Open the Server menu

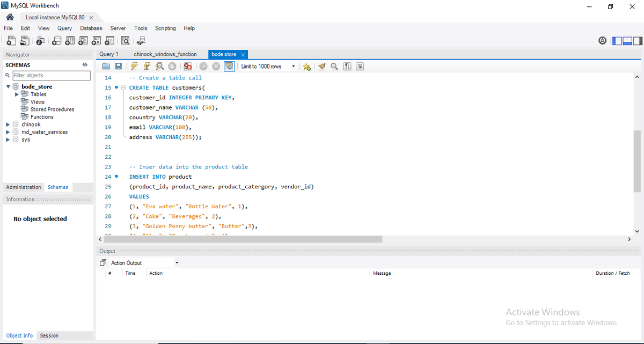click(x=118, y=28)
